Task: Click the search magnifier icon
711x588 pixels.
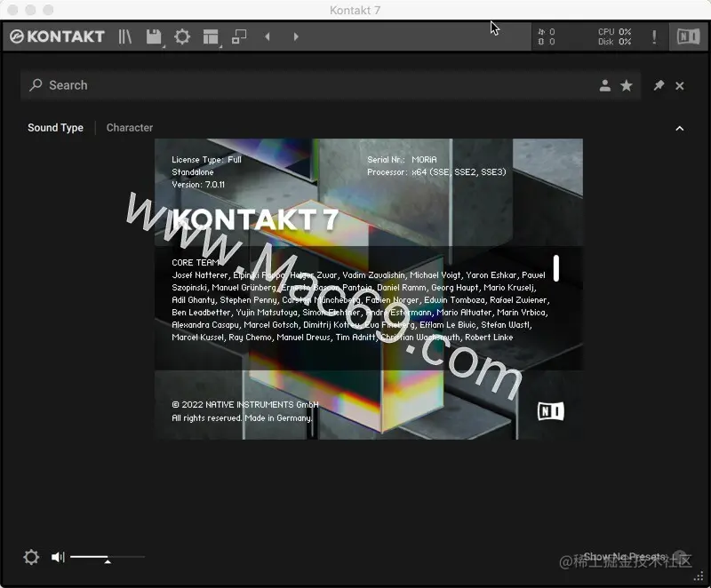Action: point(36,84)
